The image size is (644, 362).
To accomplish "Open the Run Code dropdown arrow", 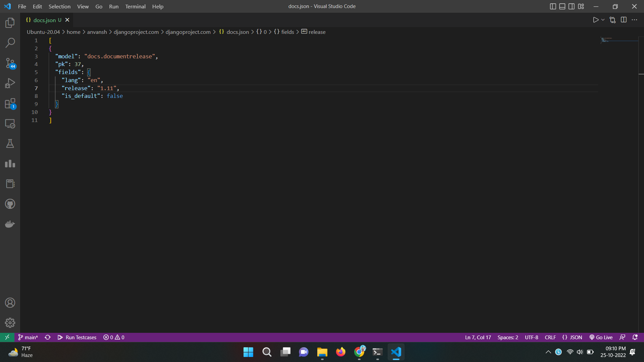I will 602,20.
